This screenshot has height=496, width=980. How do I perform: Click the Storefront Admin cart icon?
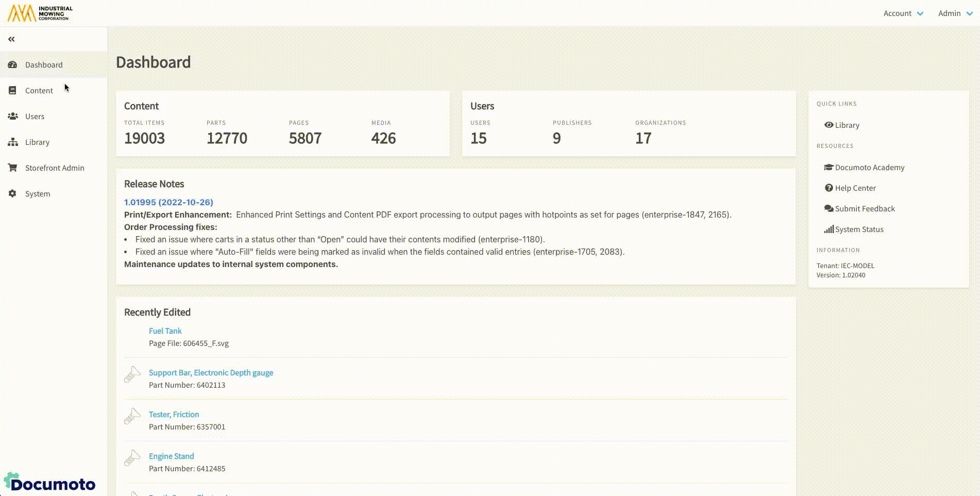[x=12, y=168]
